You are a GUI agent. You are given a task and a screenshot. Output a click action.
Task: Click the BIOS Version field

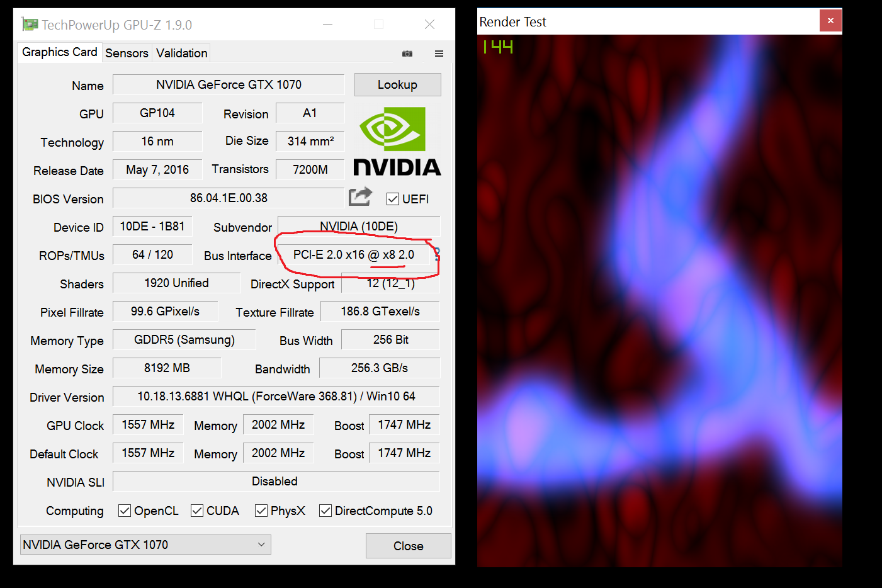pyautogui.click(x=229, y=198)
